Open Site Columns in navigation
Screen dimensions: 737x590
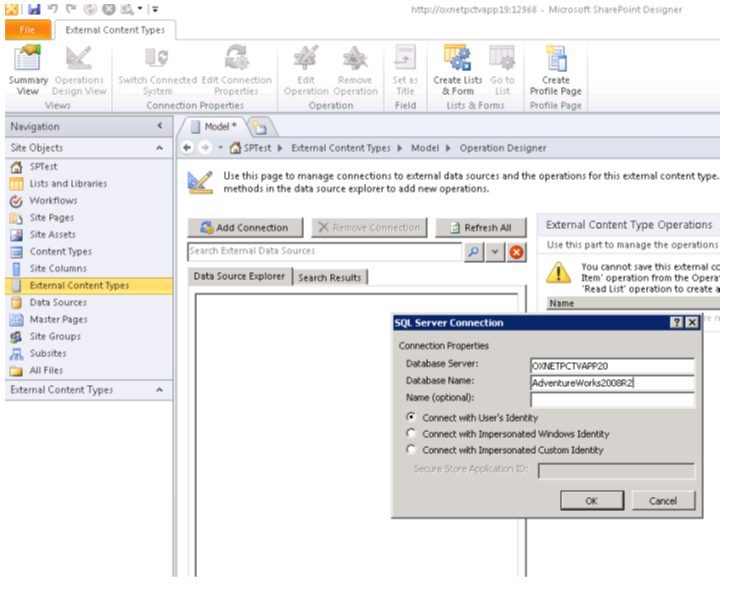click(58, 268)
